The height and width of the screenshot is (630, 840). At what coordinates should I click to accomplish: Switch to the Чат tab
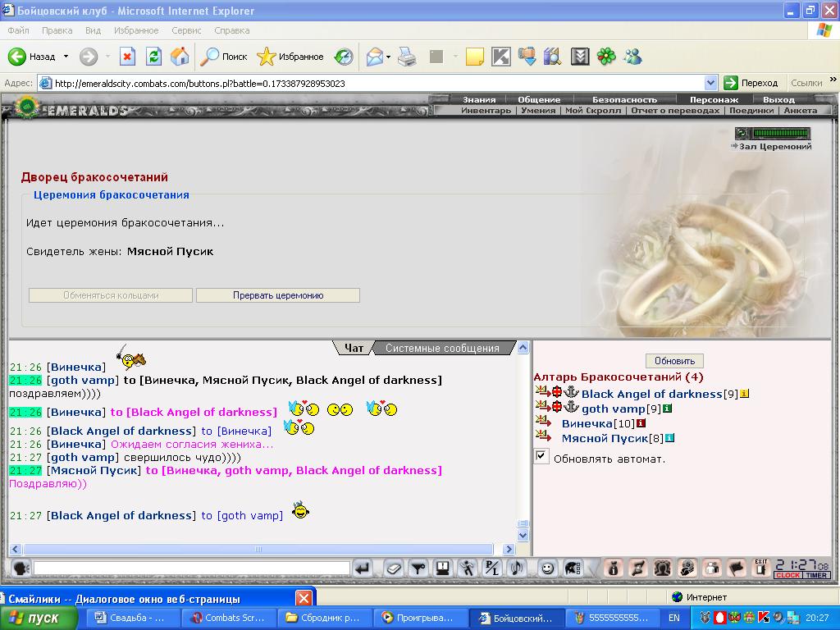point(354,348)
